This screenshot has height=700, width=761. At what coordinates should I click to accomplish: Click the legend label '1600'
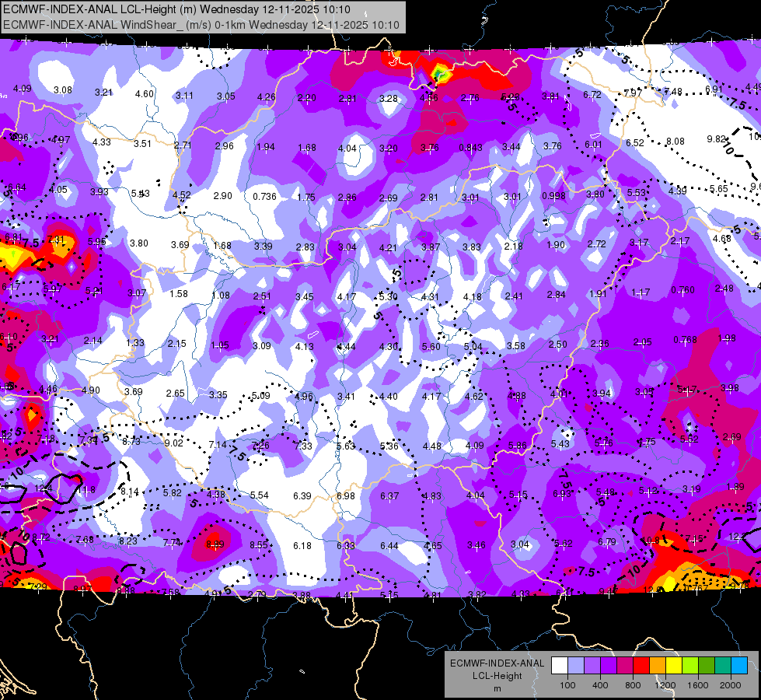[698, 685]
